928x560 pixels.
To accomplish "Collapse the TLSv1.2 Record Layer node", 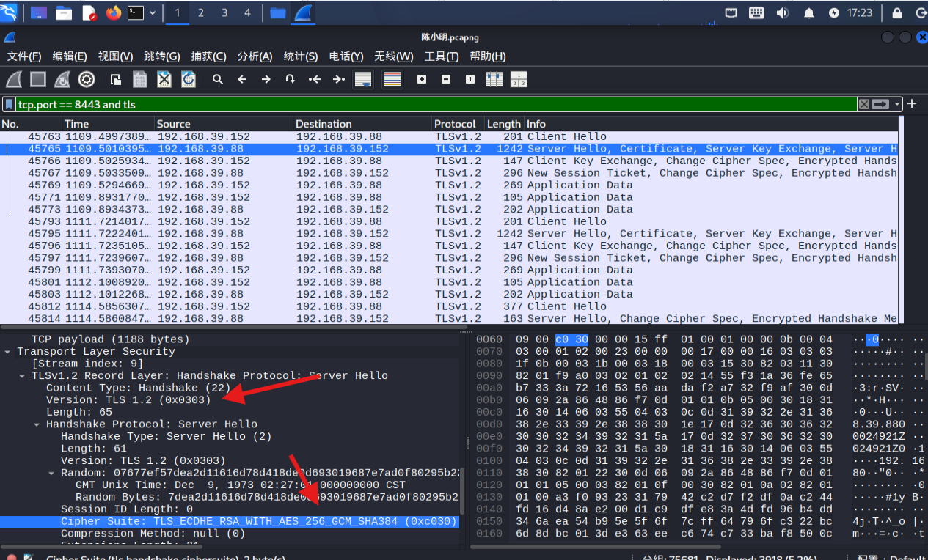I will (22, 376).
